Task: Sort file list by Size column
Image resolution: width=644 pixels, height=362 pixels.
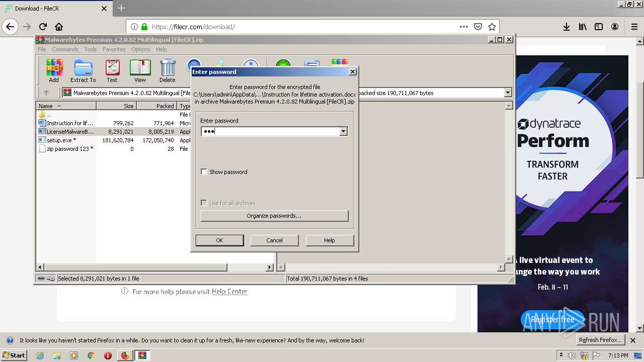Action: tap(117, 106)
